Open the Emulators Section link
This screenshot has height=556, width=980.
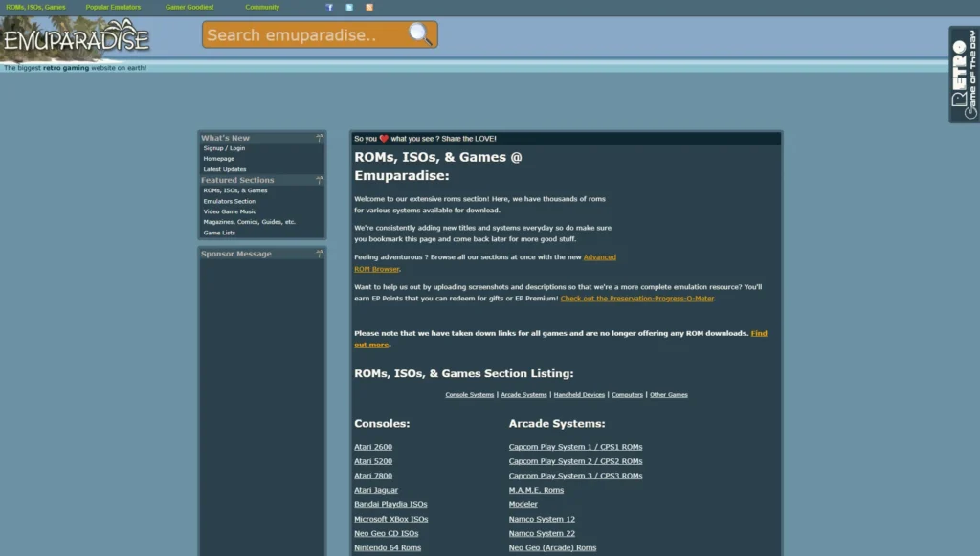pos(230,201)
